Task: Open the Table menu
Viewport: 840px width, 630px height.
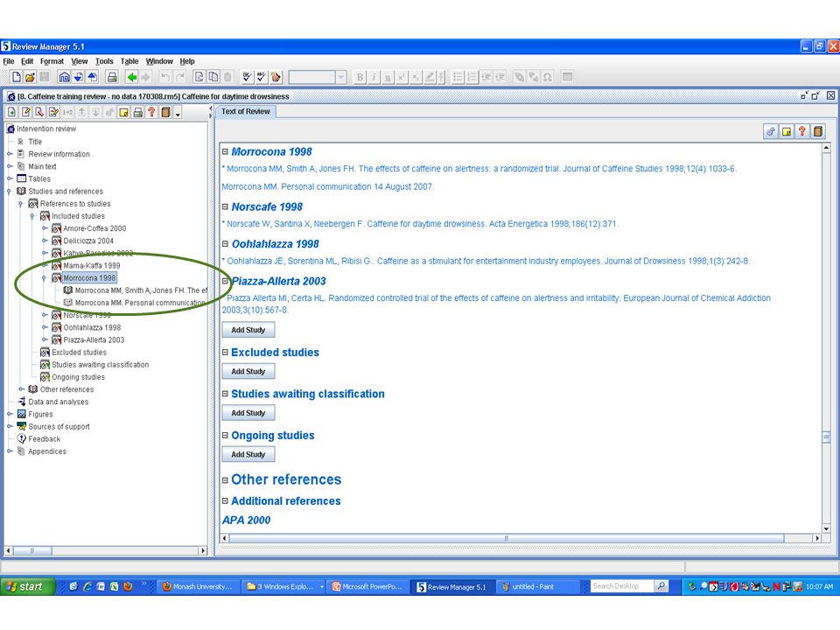Action: pyautogui.click(x=129, y=61)
